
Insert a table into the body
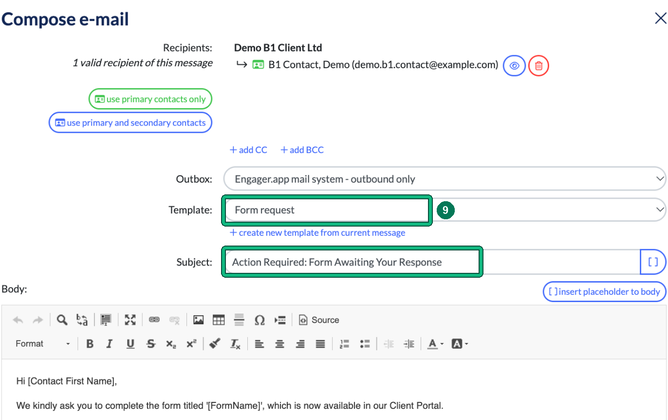tap(219, 320)
